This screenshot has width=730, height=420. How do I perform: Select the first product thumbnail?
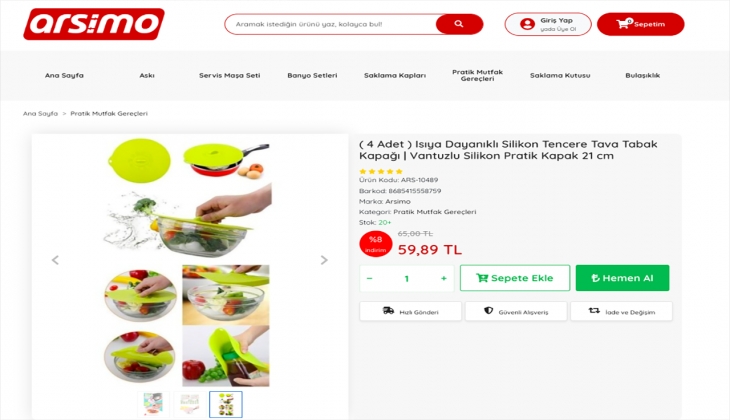pyautogui.click(x=153, y=404)
